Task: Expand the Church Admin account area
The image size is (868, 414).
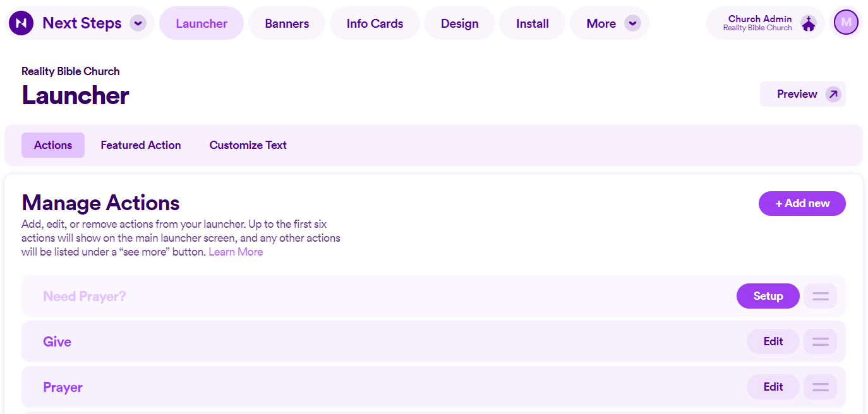Action: 764,22
